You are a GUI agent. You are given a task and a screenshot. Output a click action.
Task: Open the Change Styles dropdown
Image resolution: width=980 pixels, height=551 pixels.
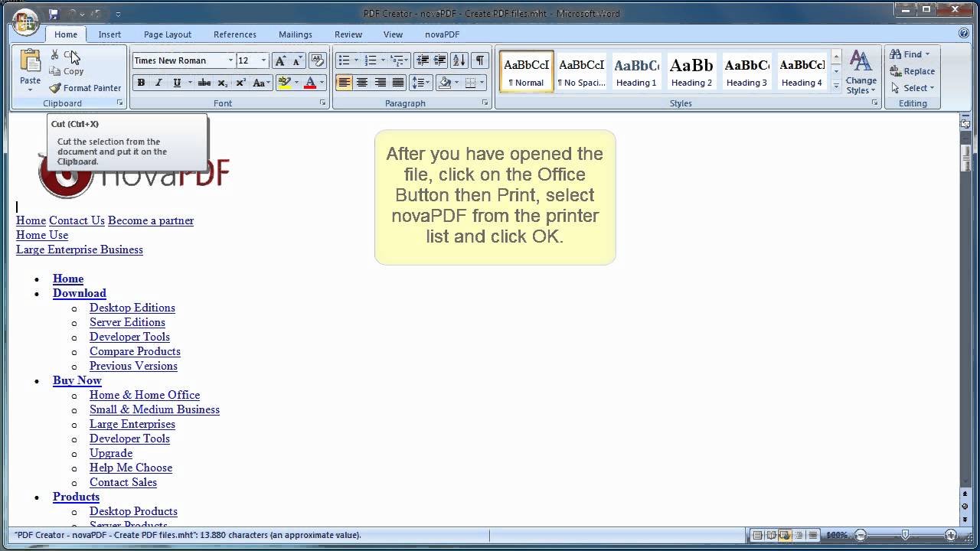tap(861, 73)
